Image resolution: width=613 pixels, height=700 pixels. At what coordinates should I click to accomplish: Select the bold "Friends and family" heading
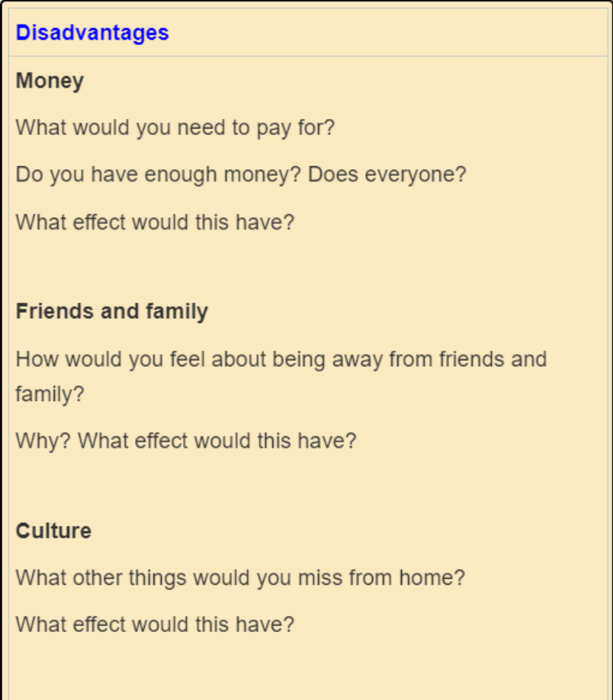[x=112, y=311]
